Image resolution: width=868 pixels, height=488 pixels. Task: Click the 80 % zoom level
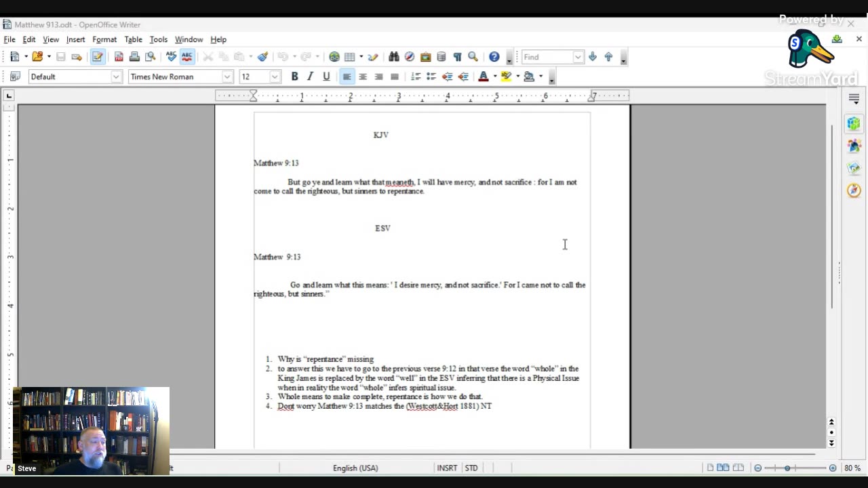click(x=852, y=468)
